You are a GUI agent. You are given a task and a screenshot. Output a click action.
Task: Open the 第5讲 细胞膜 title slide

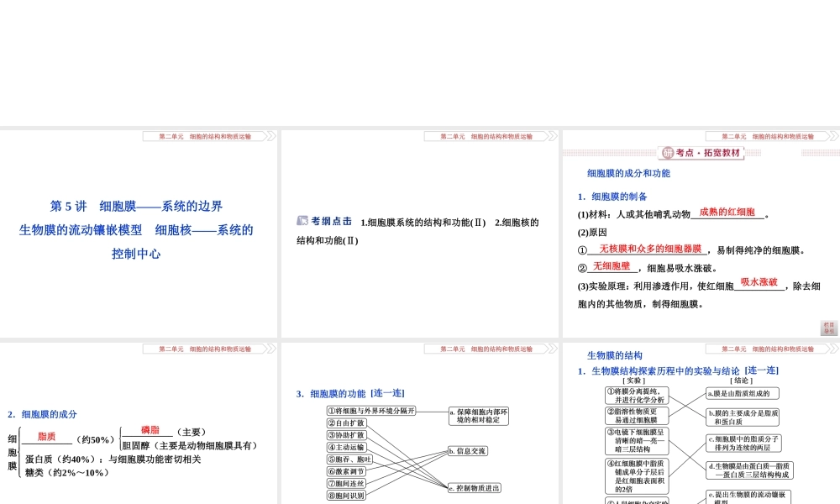(x=139, y=234)
